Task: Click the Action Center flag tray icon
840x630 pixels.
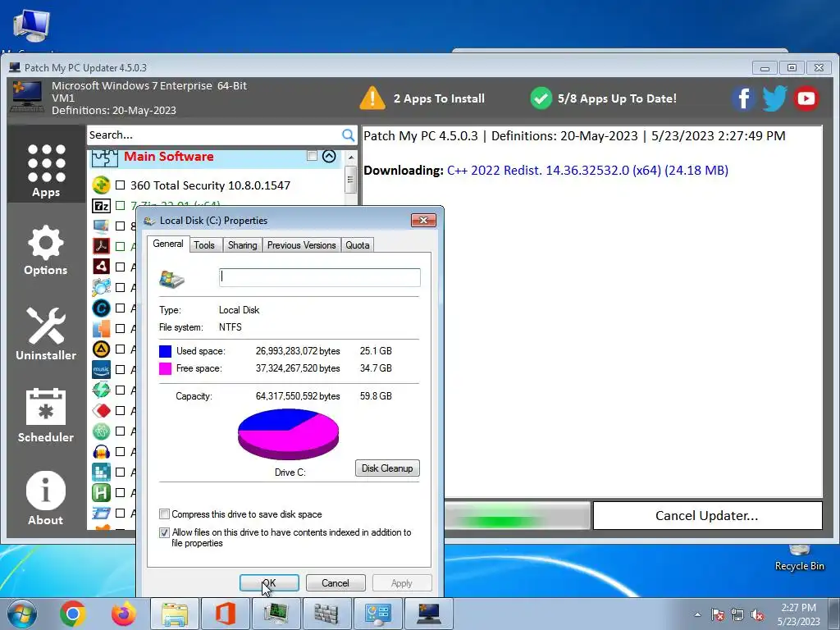Action: 717,614
